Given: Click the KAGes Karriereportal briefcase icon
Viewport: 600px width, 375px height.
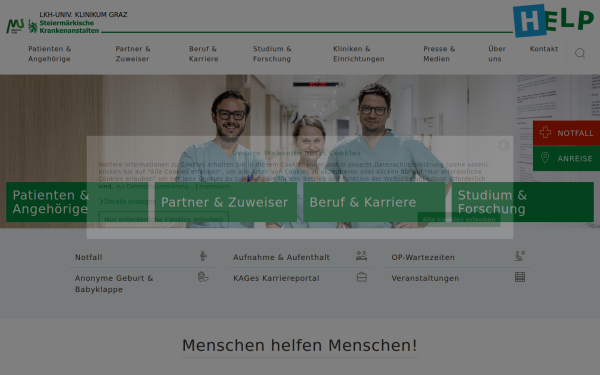Looking at the screenshot, I should [362, 277].
